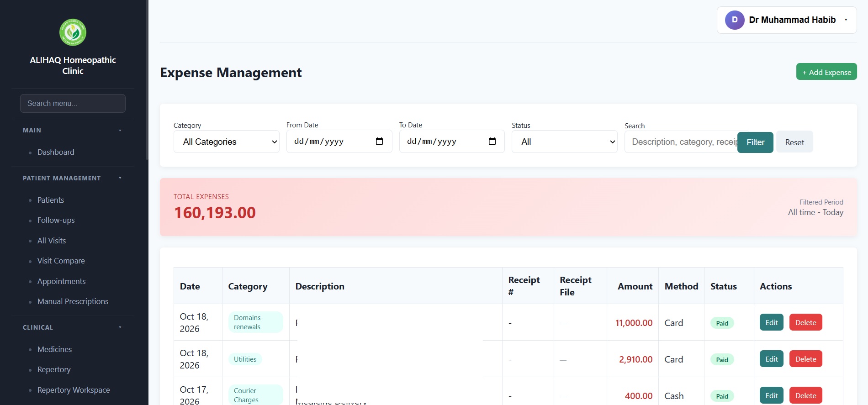Image resolution: width=868 pixels, height=405 pixels.
Task: Click the 160,193.00 total expenses value
Action: coord(215,213)
